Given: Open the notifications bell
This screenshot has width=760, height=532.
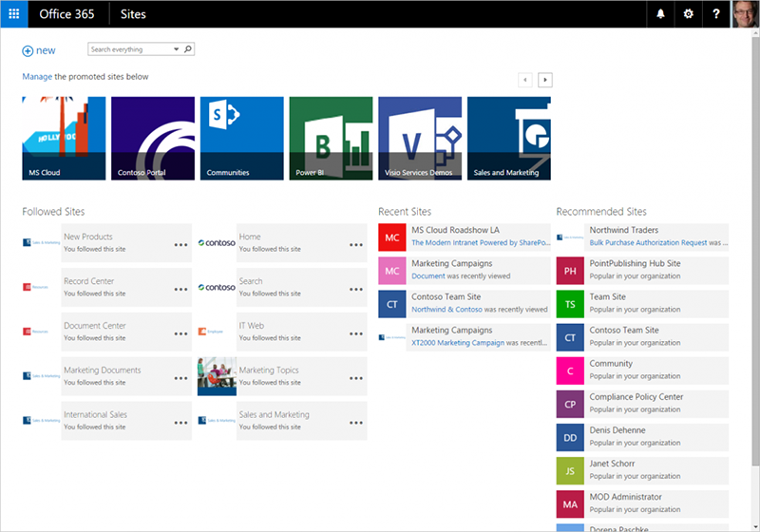Looking at the screenshot, I should coord(660,14).
